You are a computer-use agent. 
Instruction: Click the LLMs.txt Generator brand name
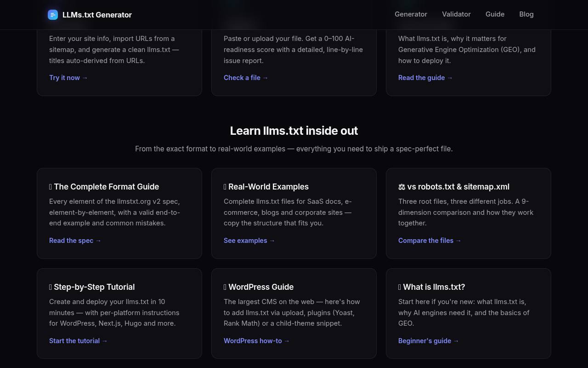click(x=97, y=15)
